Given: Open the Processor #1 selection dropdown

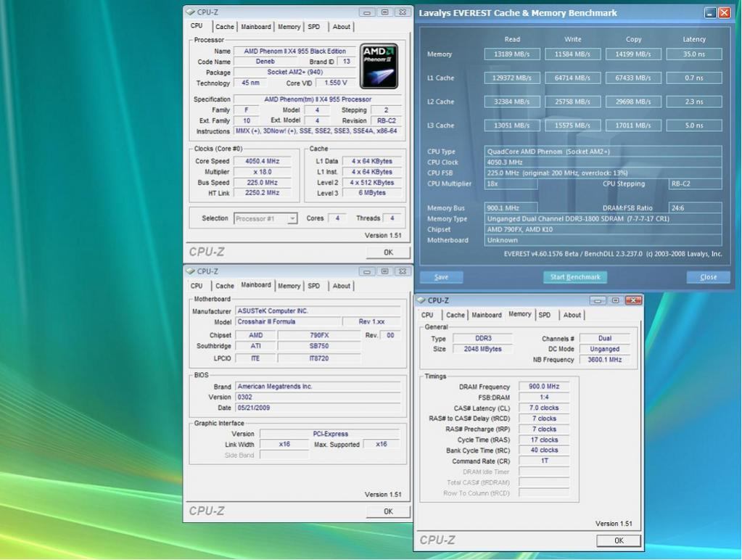Looking at the screenshot, I should tap(292, 218).
